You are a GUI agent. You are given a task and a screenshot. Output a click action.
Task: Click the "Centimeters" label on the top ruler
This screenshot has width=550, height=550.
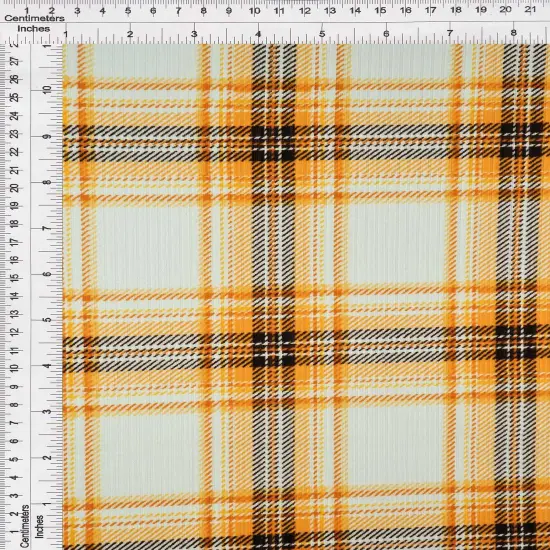(34, 18)
